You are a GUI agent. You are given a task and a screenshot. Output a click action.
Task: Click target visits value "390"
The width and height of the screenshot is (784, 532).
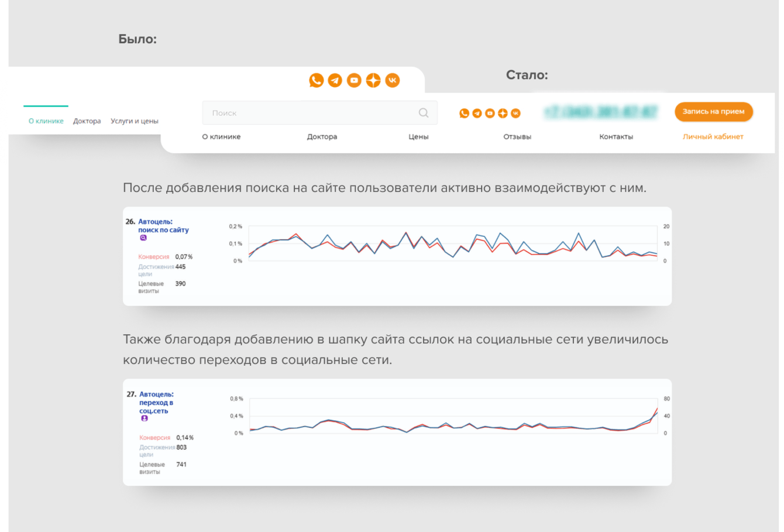pyautogui.click(x=180, y=284)
